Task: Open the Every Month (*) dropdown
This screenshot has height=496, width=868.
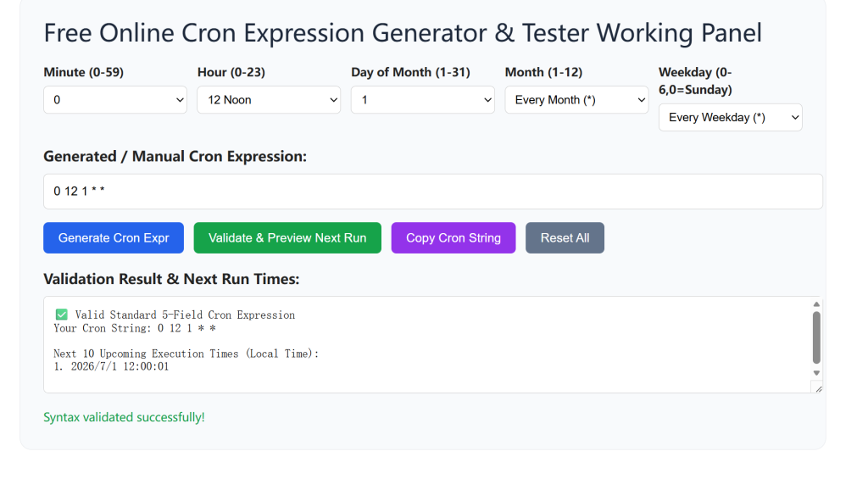Action: 576,100
